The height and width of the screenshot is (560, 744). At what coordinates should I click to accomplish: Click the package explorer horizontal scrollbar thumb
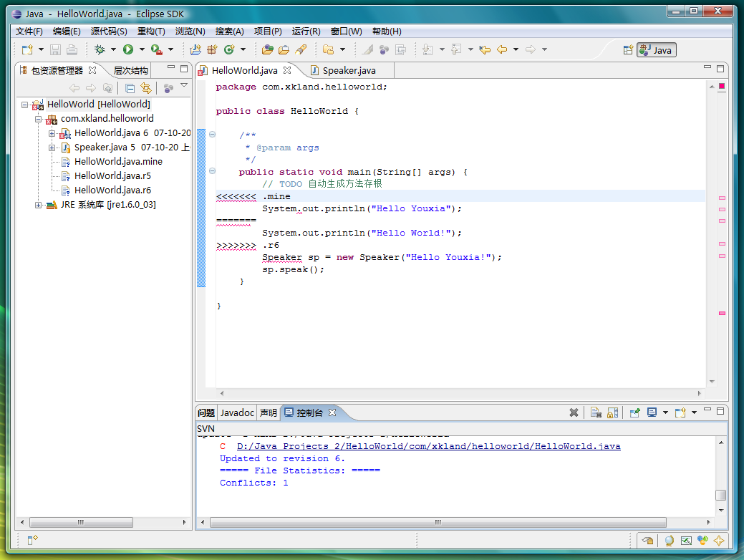coord(81,522)
